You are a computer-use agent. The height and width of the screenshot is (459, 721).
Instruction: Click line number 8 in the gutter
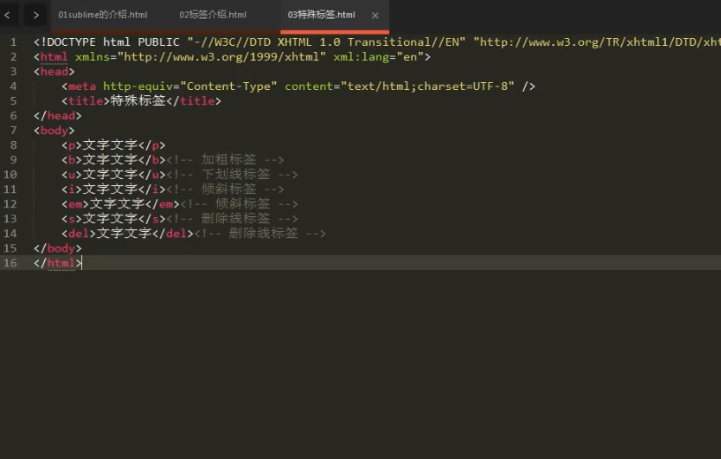pos(13,145)
